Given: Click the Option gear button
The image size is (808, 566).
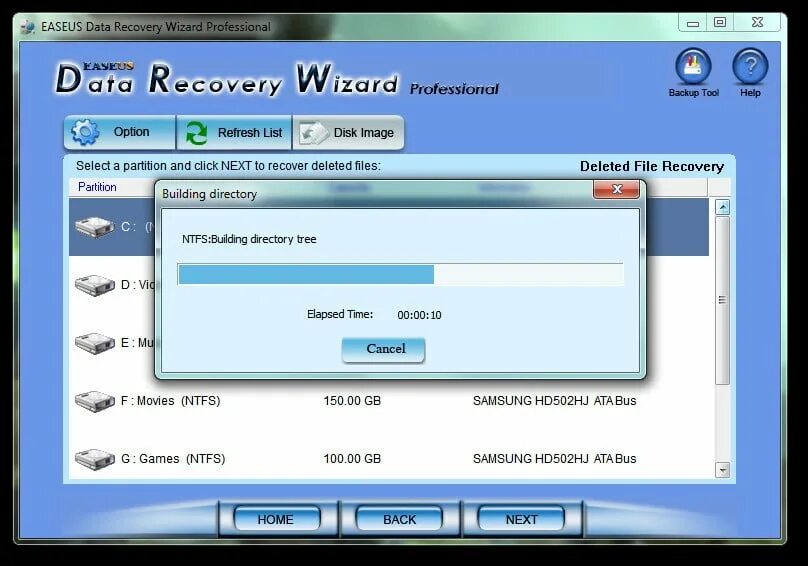Looking at the screenshot, I should coord(120,132).
